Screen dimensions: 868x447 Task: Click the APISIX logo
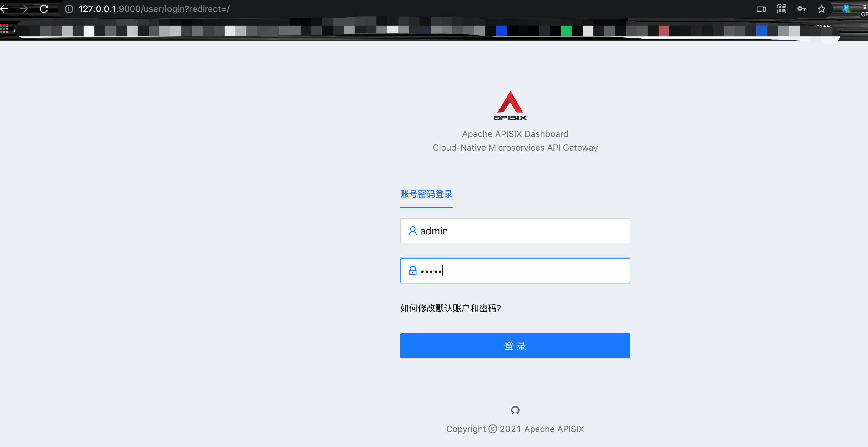[510, 105]
